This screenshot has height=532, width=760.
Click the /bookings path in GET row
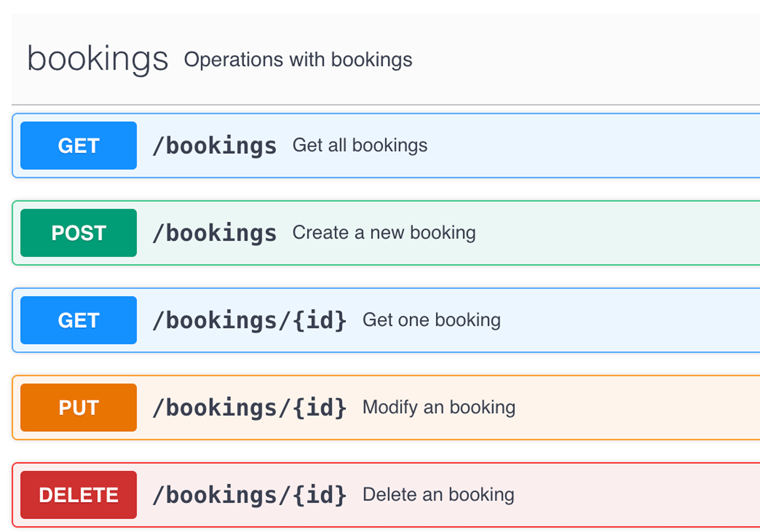pyautogui.click(x=214, y=146)
